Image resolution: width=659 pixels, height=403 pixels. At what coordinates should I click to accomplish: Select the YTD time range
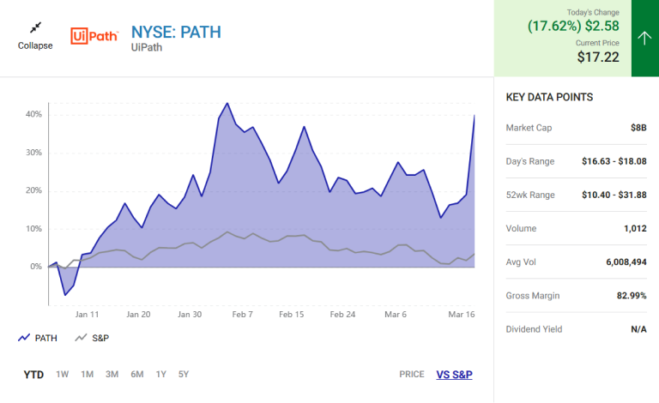(x=33, y=374)
